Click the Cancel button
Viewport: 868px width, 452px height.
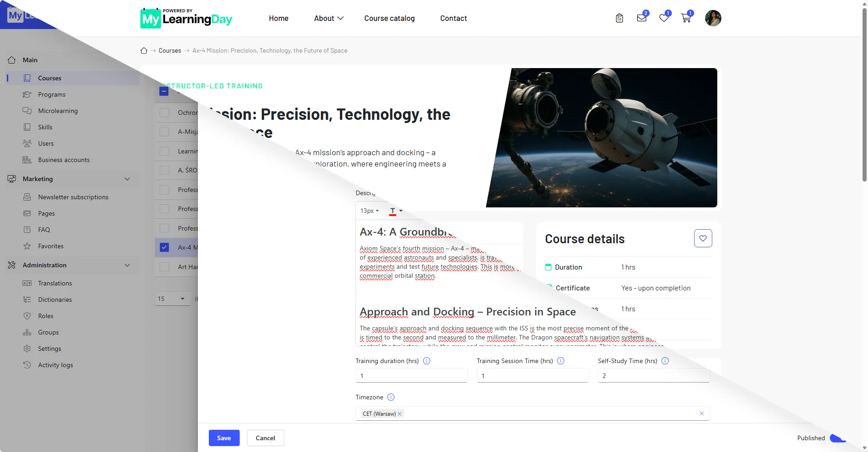point(265,438)
